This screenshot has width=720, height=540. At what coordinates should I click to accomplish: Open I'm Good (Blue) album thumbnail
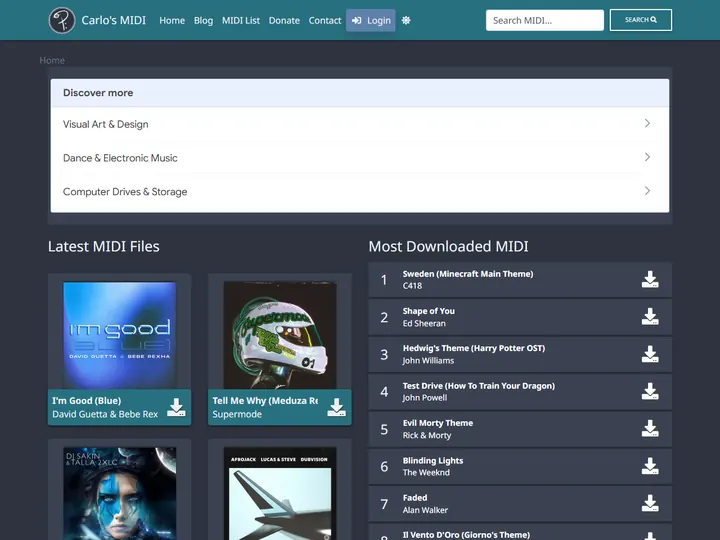119,335
